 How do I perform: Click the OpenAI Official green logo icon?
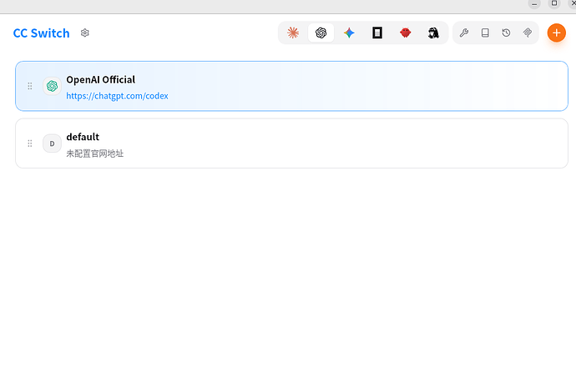click(52, 86)
